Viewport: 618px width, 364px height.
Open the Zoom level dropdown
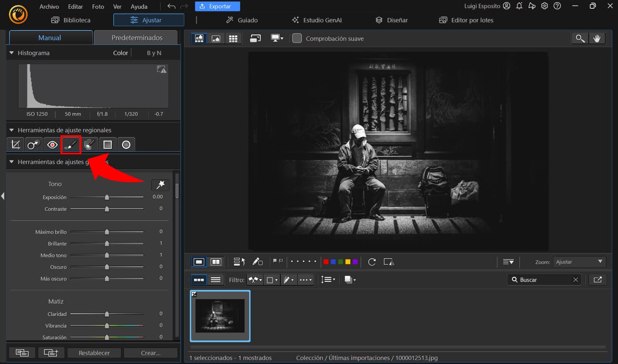(x=579, y=262)
